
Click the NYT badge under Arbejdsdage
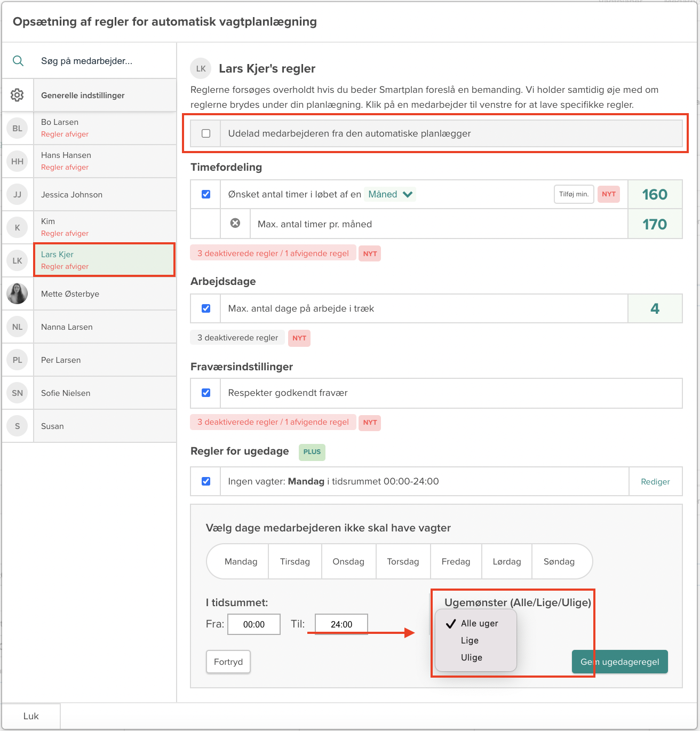(299, 338)
